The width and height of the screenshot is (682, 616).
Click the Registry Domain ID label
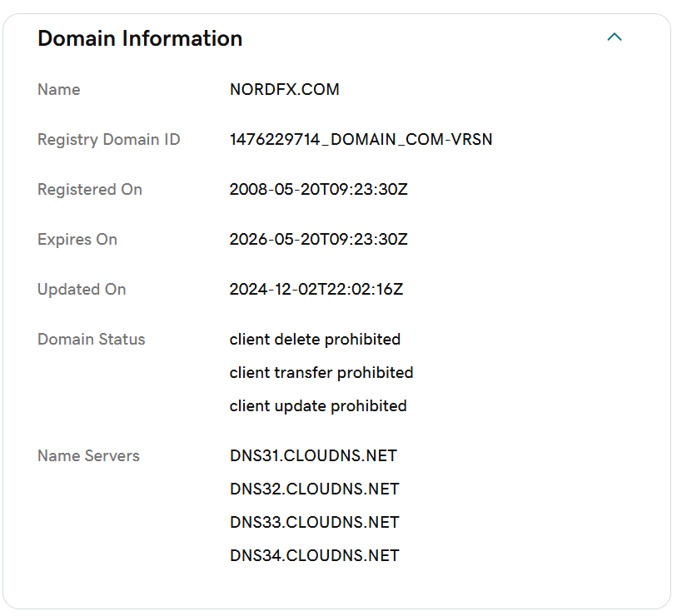point(109,140)
